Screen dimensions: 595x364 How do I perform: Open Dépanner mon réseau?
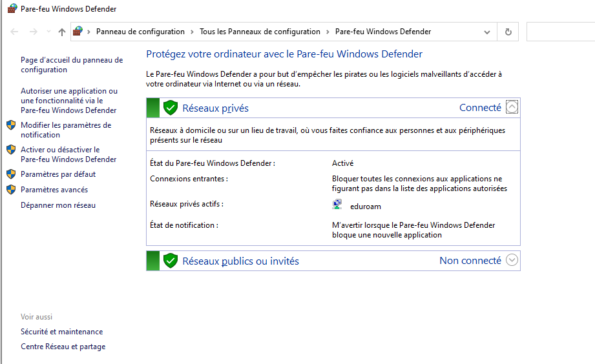[58, 205]
